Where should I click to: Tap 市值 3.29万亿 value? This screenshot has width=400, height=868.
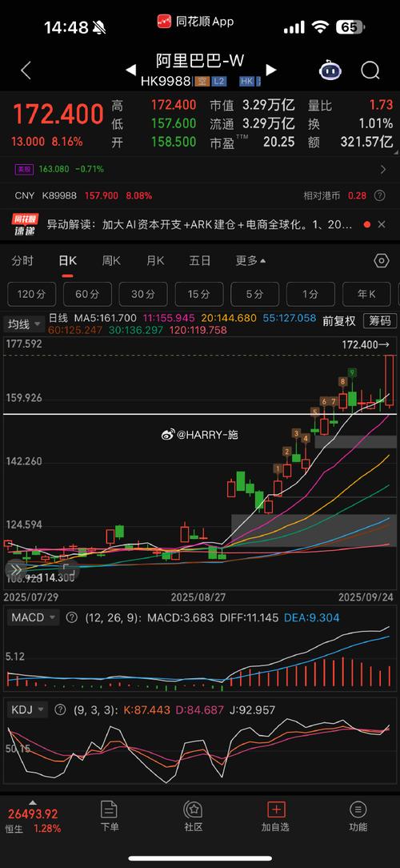(x=268, y=105)
